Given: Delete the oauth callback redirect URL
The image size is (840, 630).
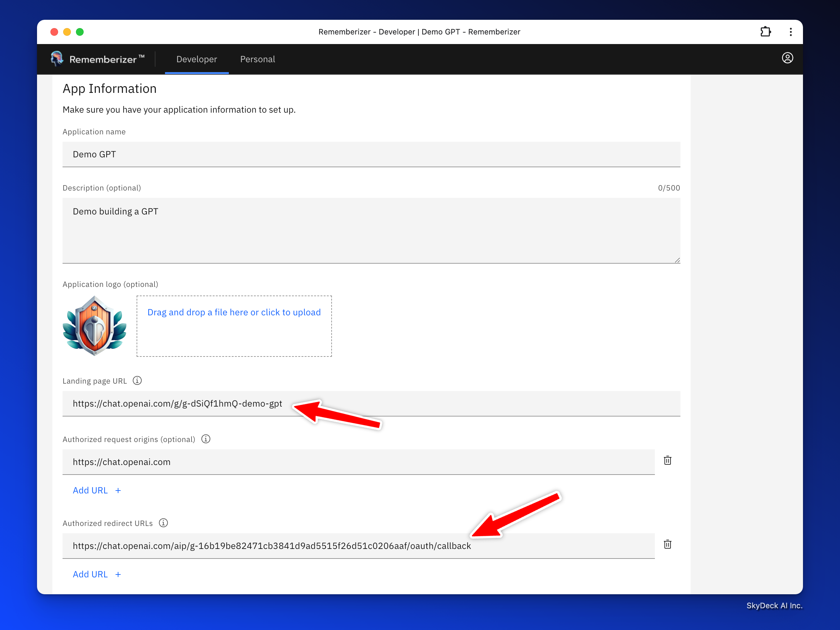Looking at the screenshot, I should click(667, 544).
